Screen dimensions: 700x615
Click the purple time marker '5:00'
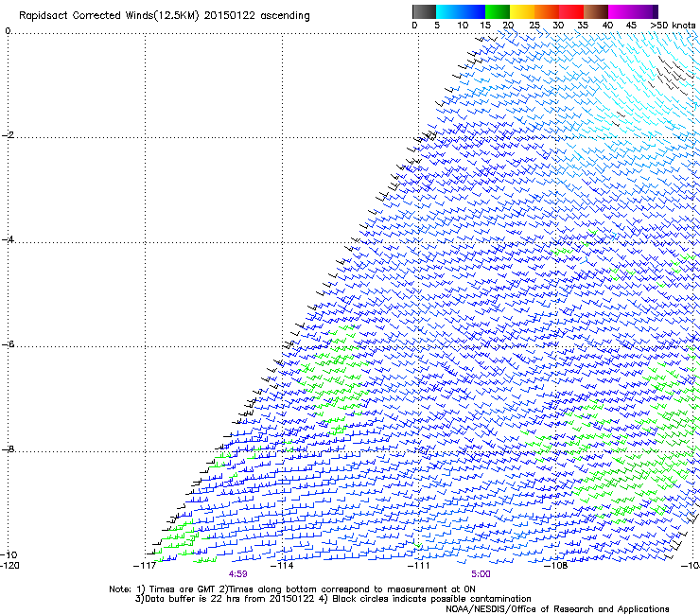tap(481, 574)
